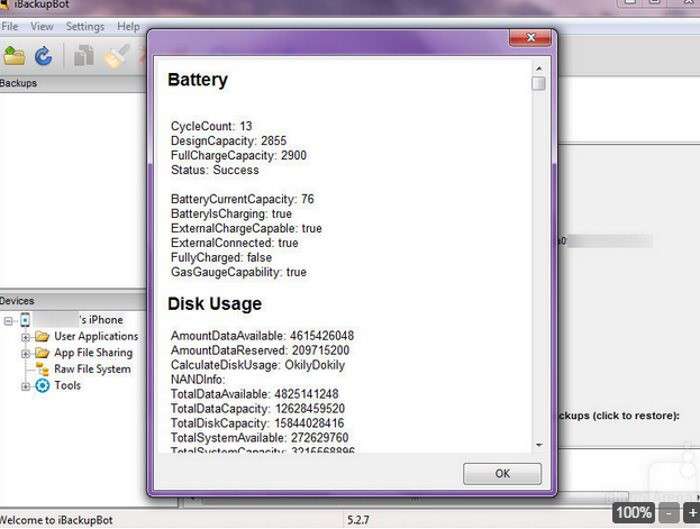Screen dimensions: 700x529
Task: Click the brush cleanup toolbar icon
Action: coord(114,56)
